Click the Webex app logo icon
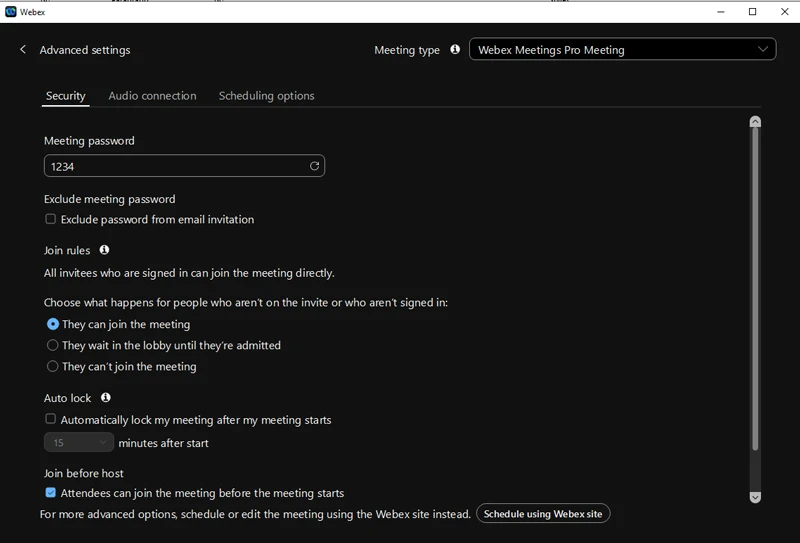Screen dimensions: 800x543 11,12
